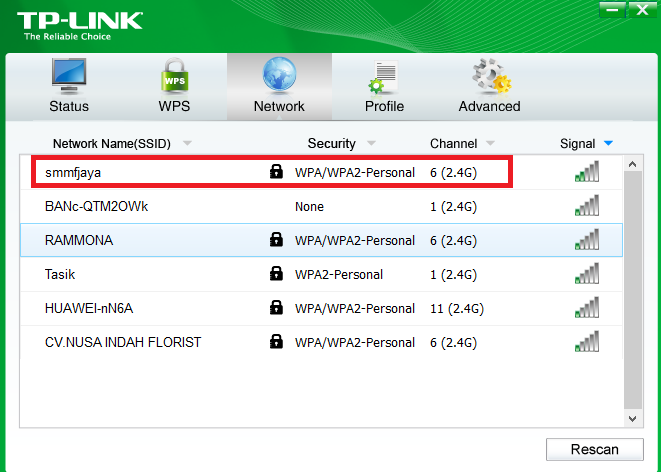
Task: Click signal bars icon of smmfjaya
Action: click(587, 172)
